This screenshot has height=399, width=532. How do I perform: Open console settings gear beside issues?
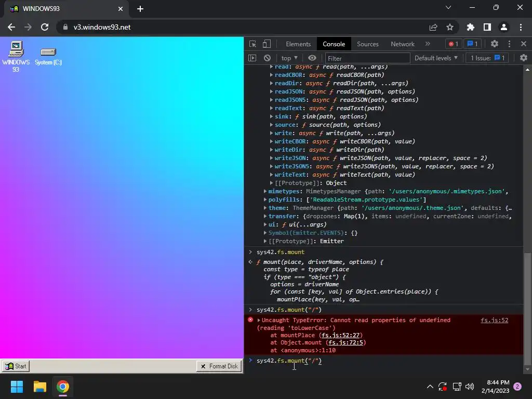[524, 58]
